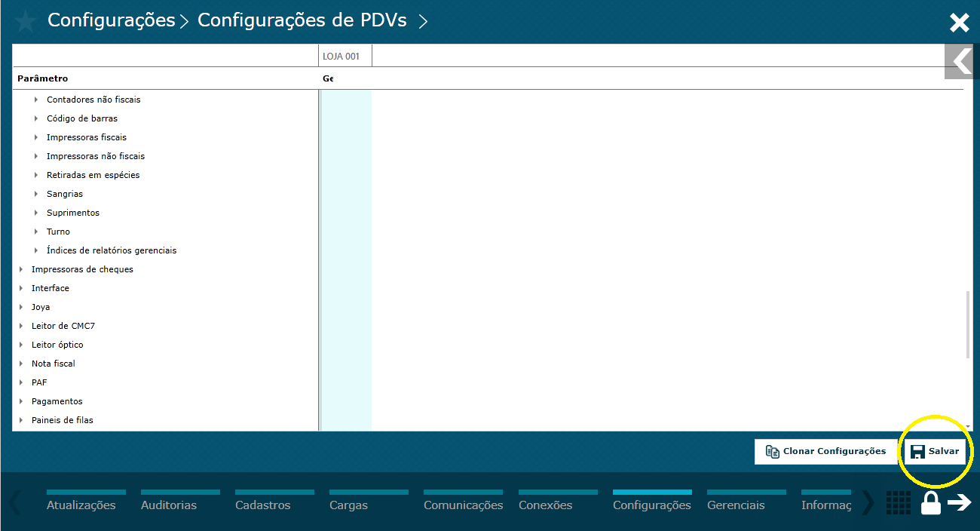Expand the Joya node
This screenshot has width=980, height=531.
(x=20, y=307)
